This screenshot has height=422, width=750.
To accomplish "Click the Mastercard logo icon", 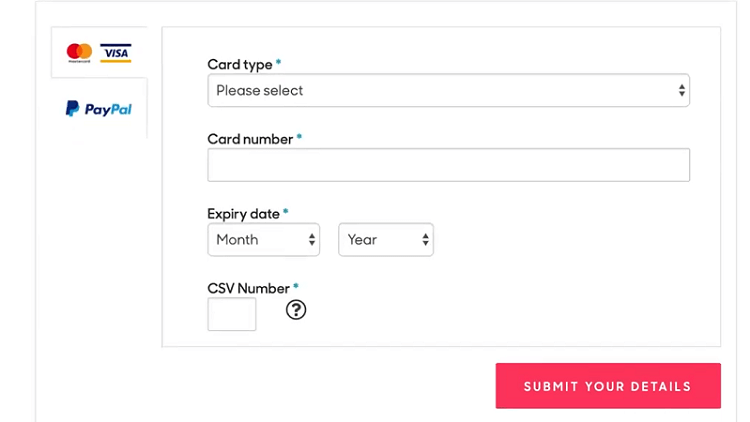I will [79, 53].
